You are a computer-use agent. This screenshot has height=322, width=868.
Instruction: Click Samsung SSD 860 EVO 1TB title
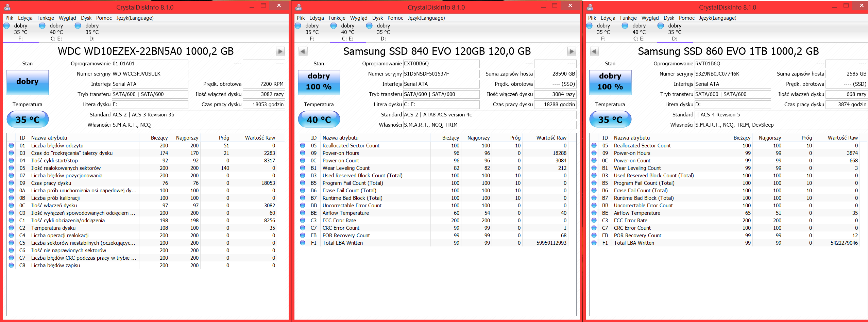[728, 51]
